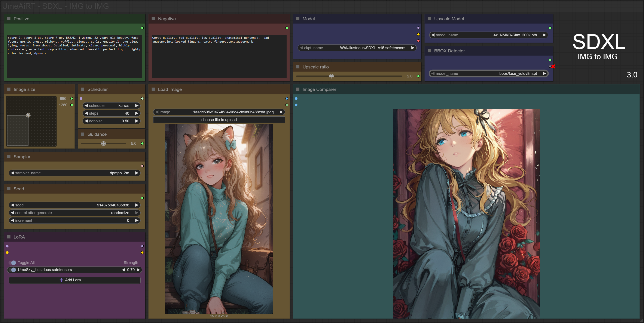Click next arrow on Upscale model_name
Image resolution: width=644 pixels, height=323 pixels.
tap(544, 35)
